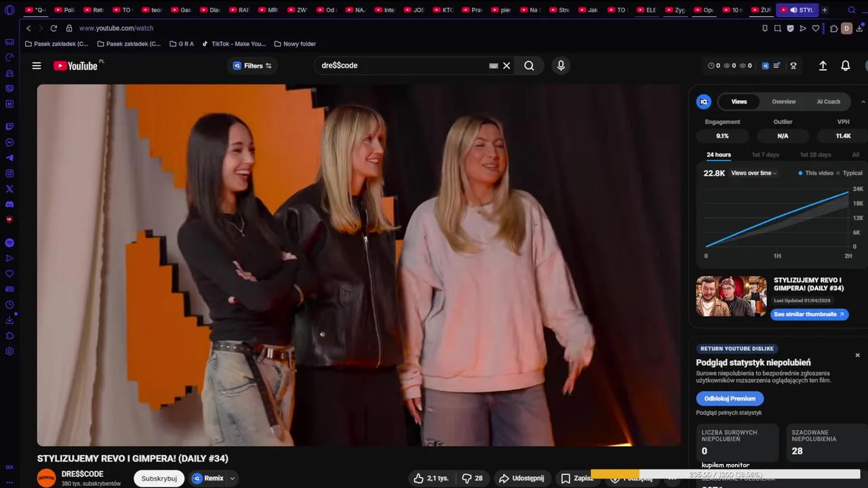Screen dimensions: 868x488
Task: Open YouTube notifications bell
Action: (846, 66)
